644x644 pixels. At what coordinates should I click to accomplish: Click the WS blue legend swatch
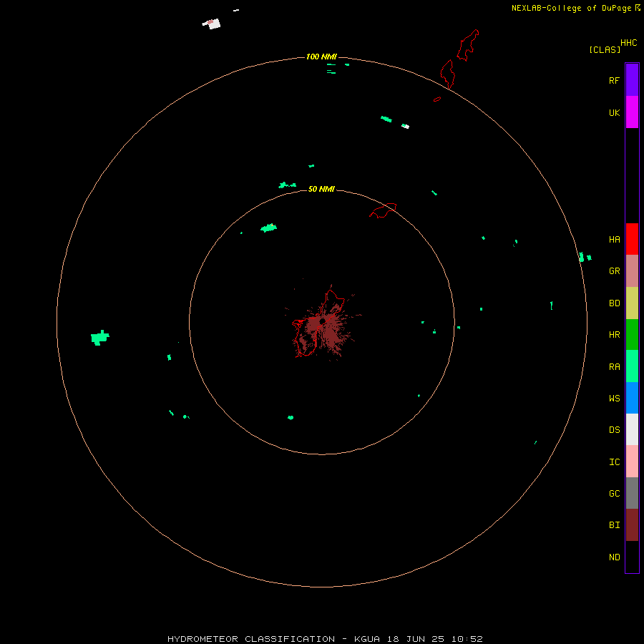click(632, 398)
